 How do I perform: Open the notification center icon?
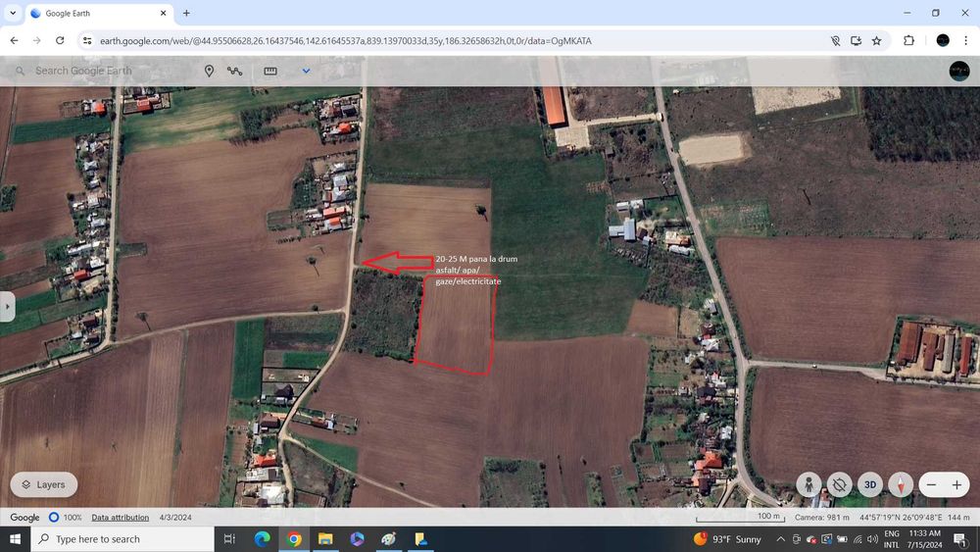[x=960, y=539]
